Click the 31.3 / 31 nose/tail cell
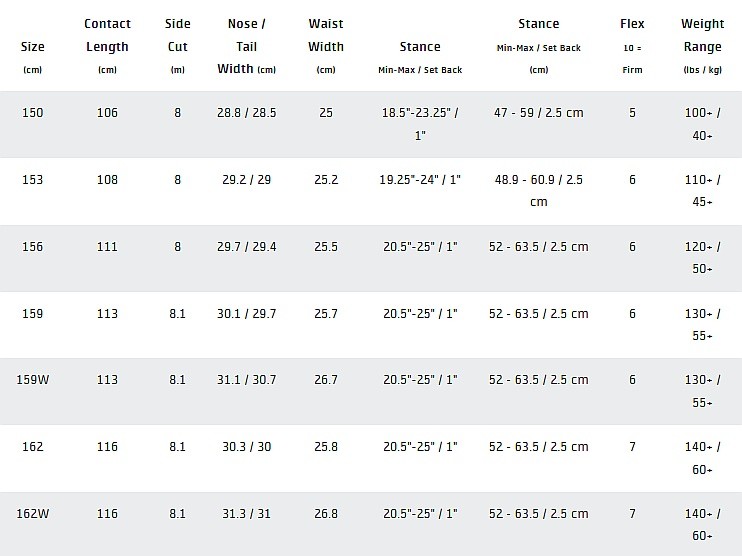This screenshot has height=556, width=742. [x=246, y=514]
